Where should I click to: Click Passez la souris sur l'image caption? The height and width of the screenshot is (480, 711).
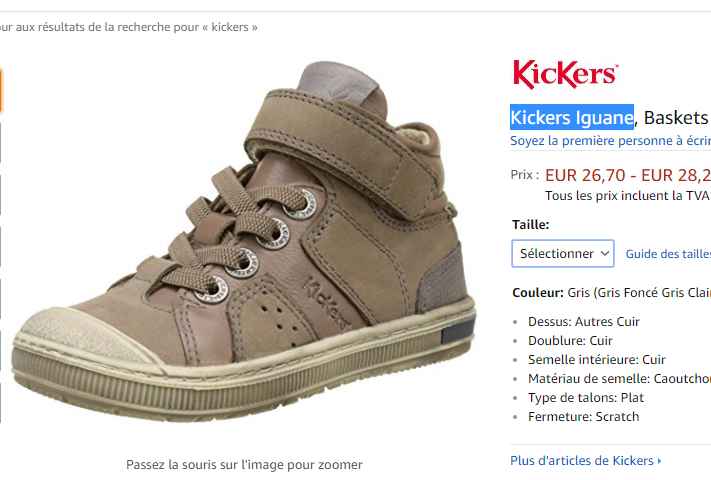pyautogui.click(x=244, y=465)
